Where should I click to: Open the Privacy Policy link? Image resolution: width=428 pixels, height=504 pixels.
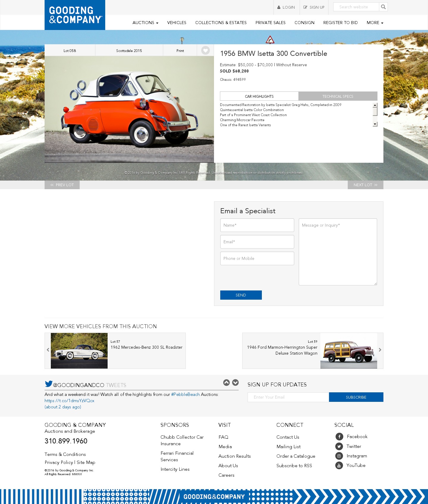59,462
